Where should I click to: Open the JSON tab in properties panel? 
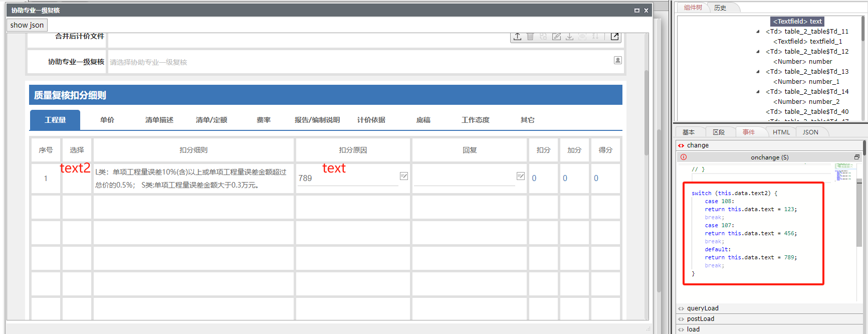810,132
